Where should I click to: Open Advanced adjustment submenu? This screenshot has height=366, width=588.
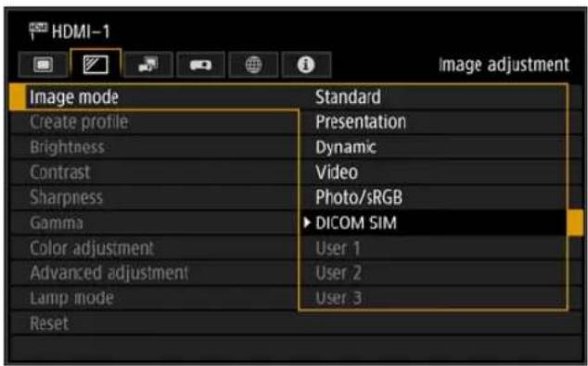point(154,273)
